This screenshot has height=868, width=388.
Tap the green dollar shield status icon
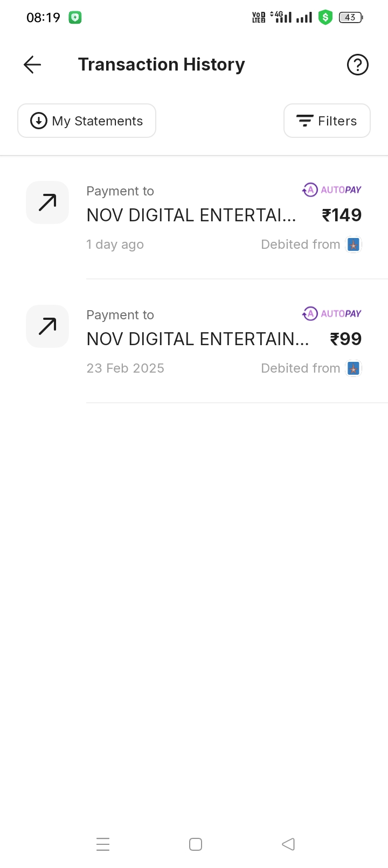325,18
